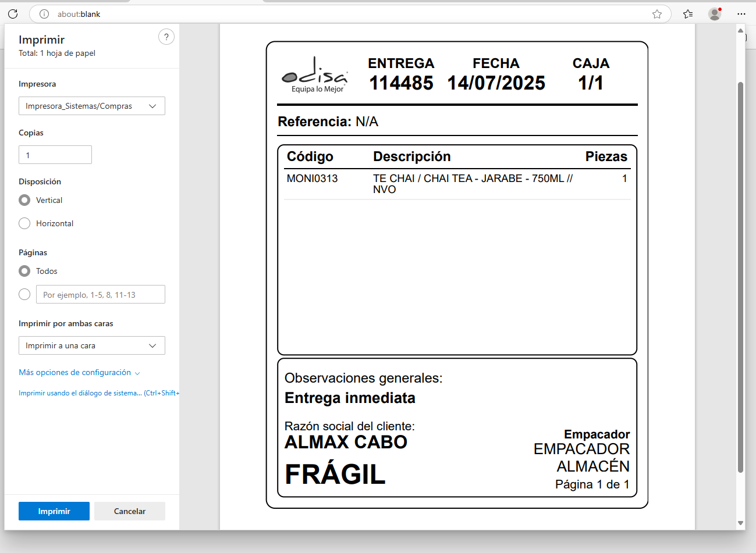Select Todos pages option
This screenshot has height=553, width=756.
pos(24,271)
